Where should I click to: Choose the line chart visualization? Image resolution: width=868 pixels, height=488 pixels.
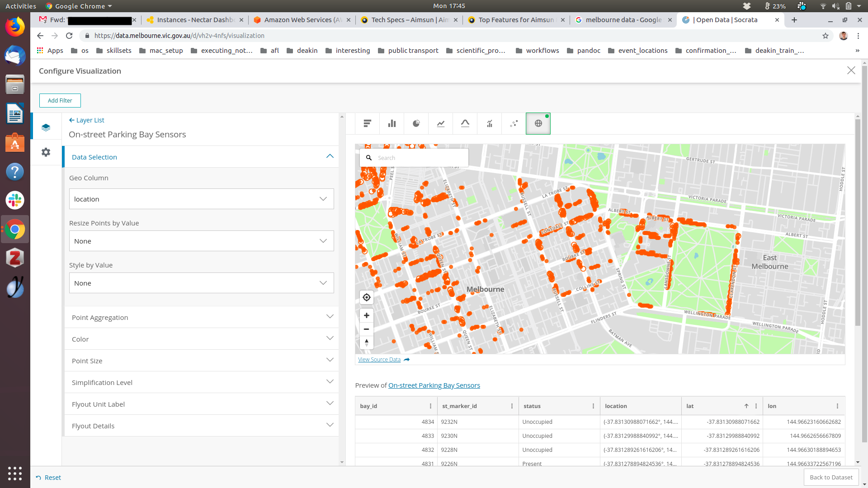440,123
